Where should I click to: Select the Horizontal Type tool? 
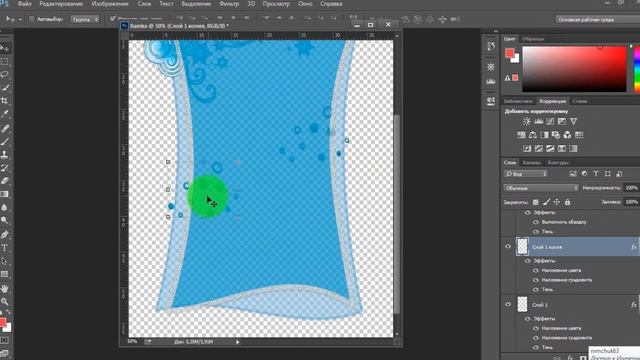4,248
